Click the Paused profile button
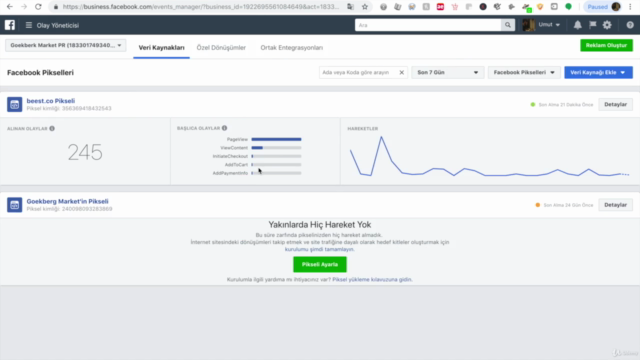The height and width of the screenshot is (360, 640). click(603, 7)
